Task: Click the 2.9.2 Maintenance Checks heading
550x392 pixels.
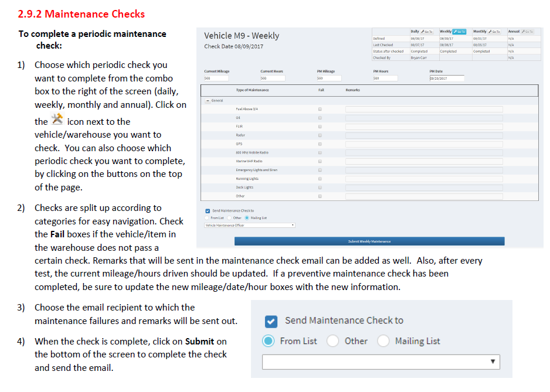Action: [x=81, y=14]
